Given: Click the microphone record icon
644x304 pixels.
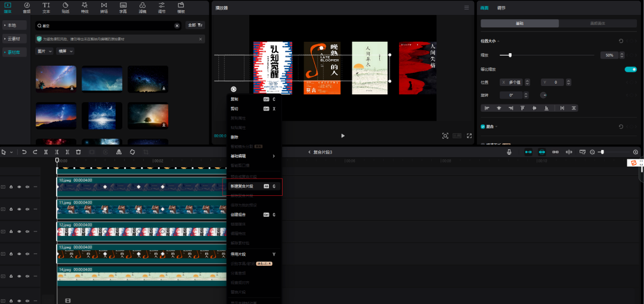Looking at the screenshot, I should (x=509, y=152).
